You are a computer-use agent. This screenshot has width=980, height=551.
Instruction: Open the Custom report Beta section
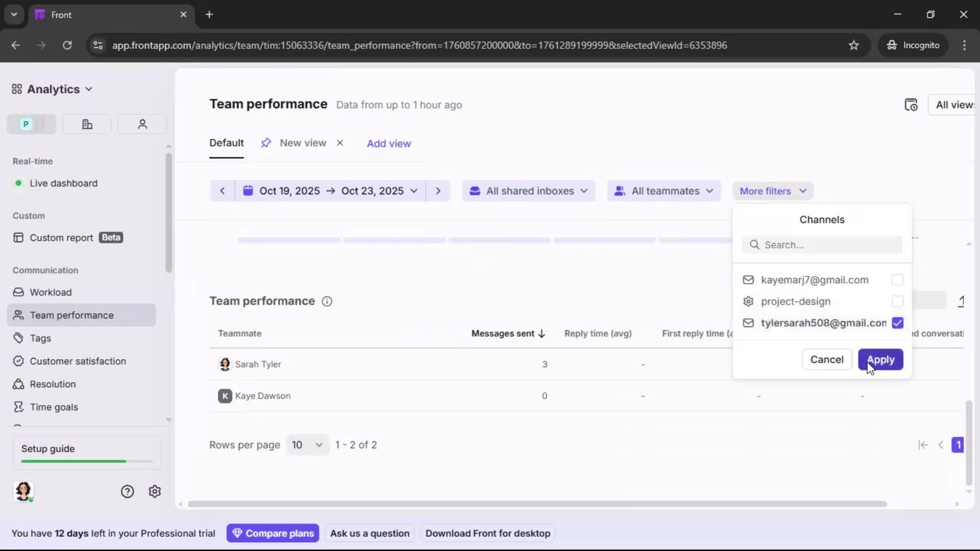[x=61, y=237]
